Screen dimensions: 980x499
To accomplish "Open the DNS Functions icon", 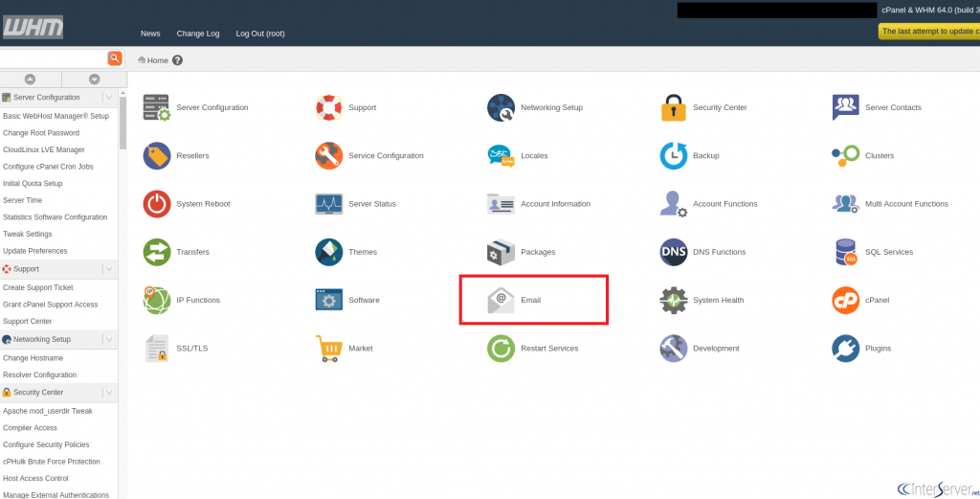I will pyautogui.click(x=674, y=252).
